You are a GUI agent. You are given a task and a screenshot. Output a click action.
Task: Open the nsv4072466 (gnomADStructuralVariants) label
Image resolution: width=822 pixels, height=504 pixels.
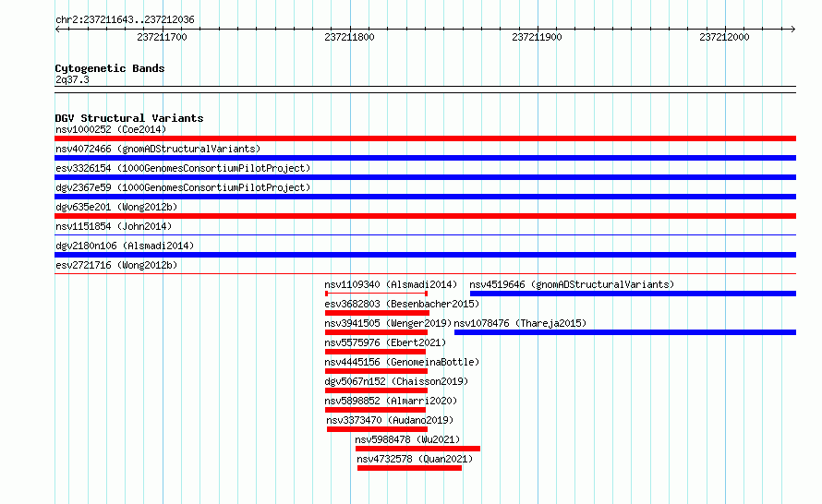[158, 149]
